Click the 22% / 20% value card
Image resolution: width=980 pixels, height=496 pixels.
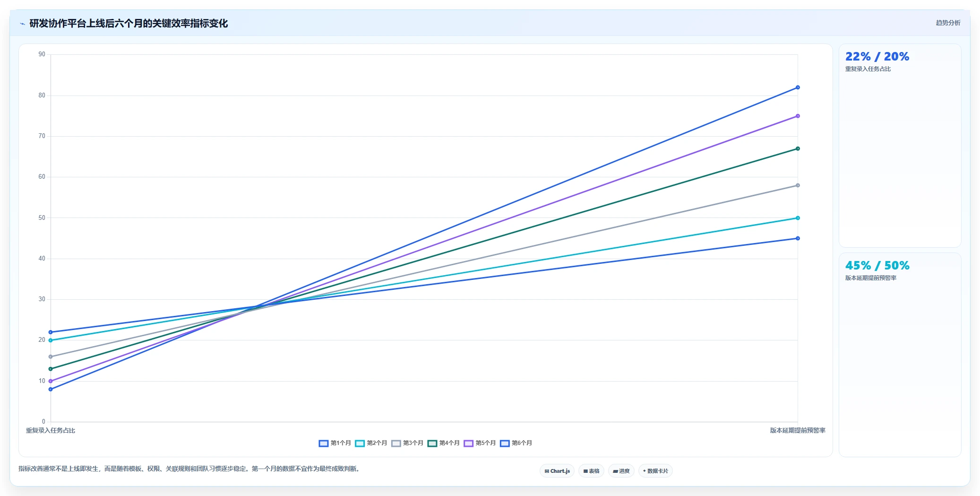tap(900, 146)
